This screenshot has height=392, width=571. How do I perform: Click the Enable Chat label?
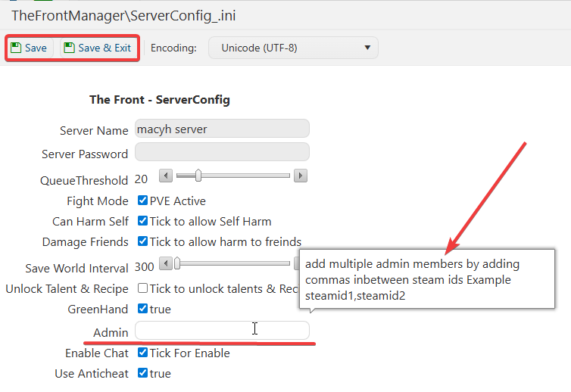pos(97,353)
